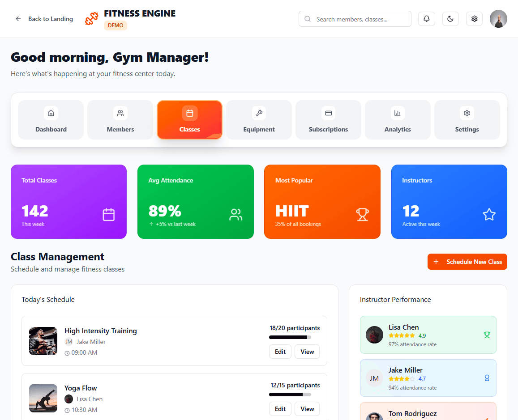This screenshot has height=420, width=518.
Task: Click the DEMO badge
Action: click(x=116, y=25)
